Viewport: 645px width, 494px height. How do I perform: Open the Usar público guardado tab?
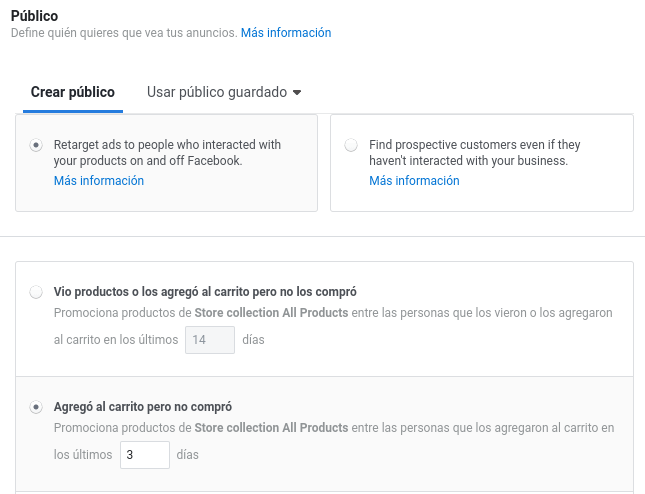coord(217,92)
